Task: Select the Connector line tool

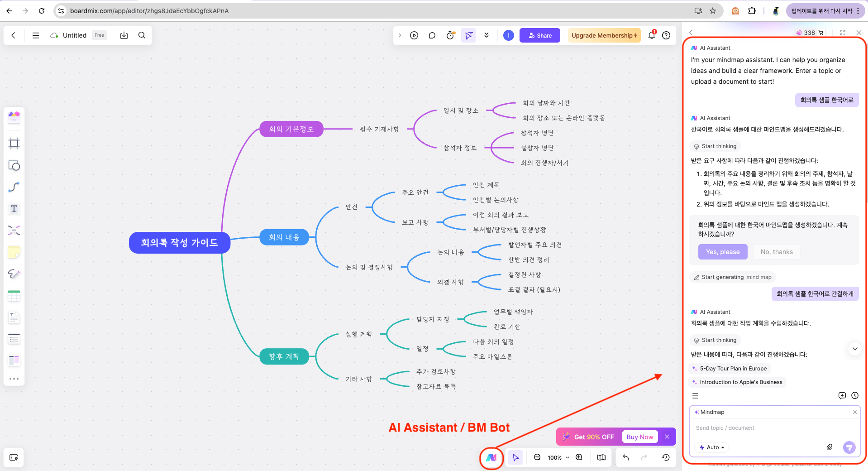Action: tap(14, 187)
